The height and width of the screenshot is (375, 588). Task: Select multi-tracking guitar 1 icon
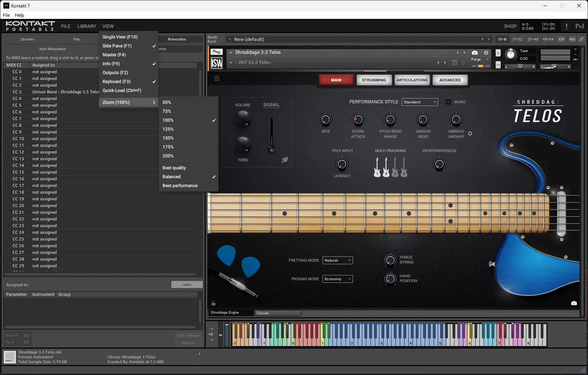click(377, 167)
